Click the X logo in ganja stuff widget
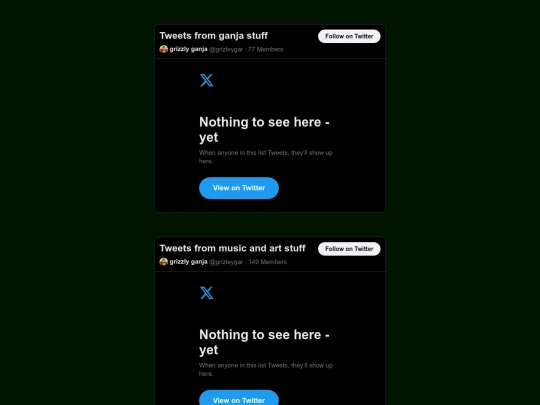 pos(207,80)
